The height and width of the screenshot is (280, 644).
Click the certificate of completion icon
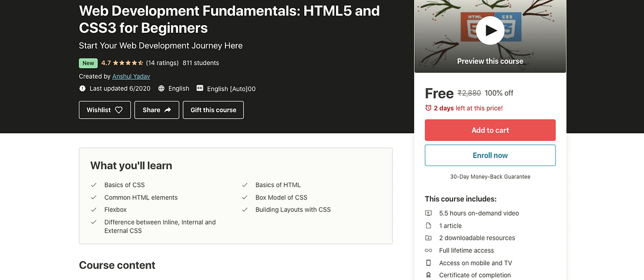pyautogui.click(x=428, y=275)
